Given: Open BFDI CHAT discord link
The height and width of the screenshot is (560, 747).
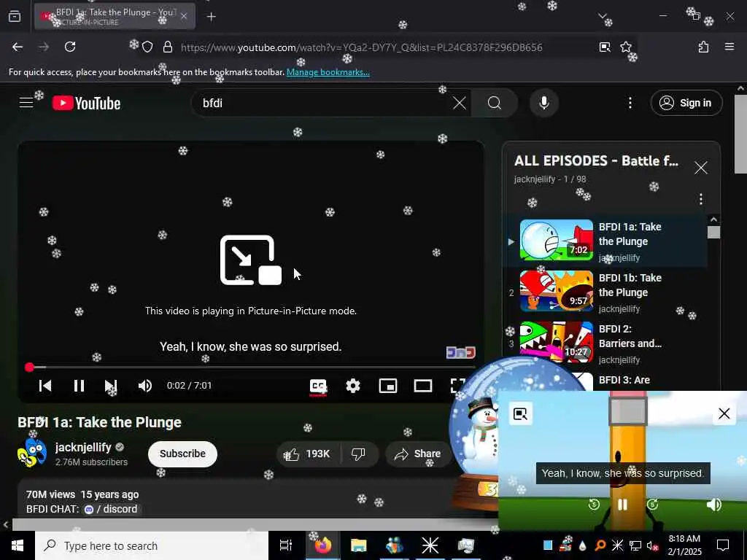Looking at the screenshot, I should pos(111,509).
